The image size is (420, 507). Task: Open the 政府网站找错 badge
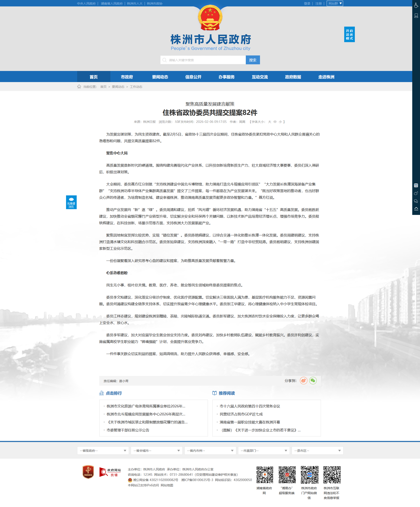[x=110, y=472]
